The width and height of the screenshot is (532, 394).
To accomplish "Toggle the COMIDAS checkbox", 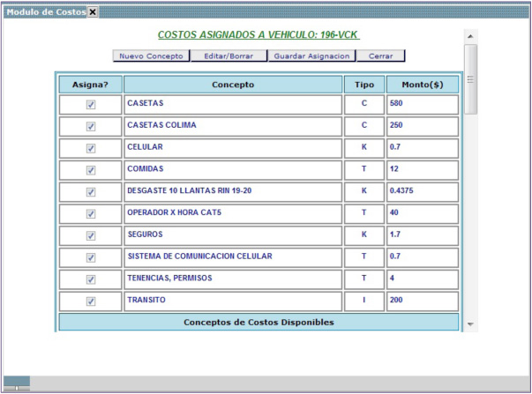I will 91,170.
